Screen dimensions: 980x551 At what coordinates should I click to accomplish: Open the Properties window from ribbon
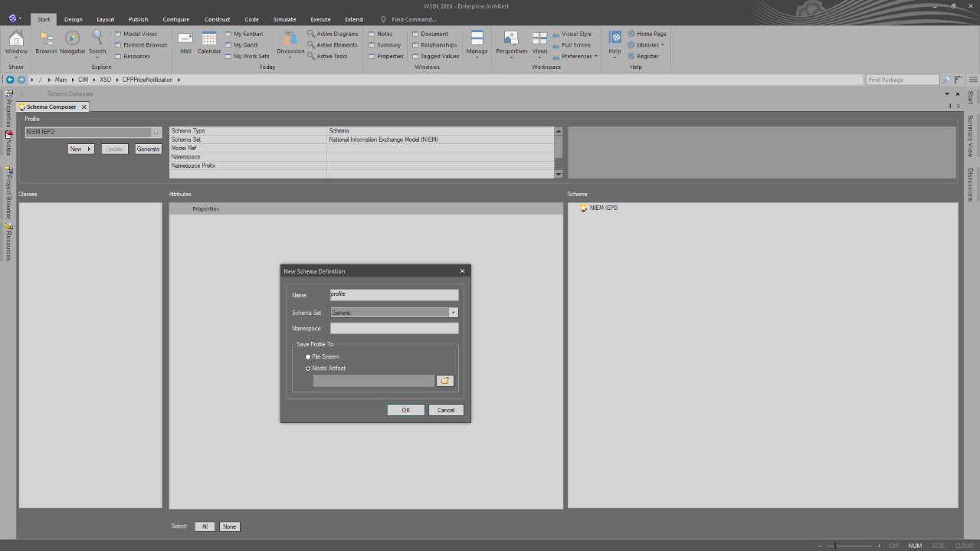385,56
